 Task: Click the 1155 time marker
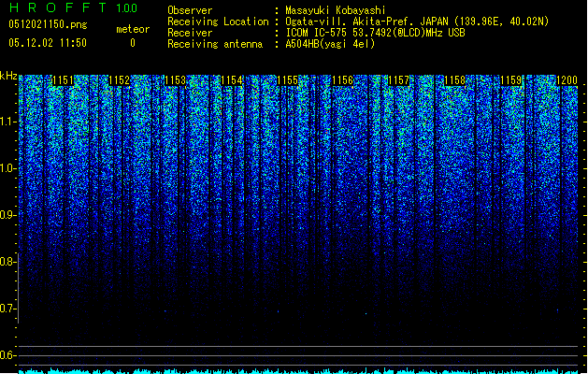pos(287,80)
